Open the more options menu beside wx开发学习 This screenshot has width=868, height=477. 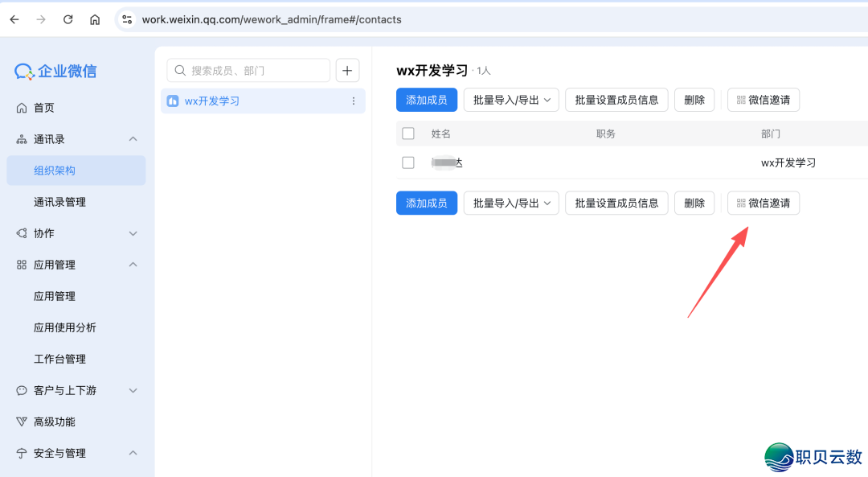pos(352,101)
